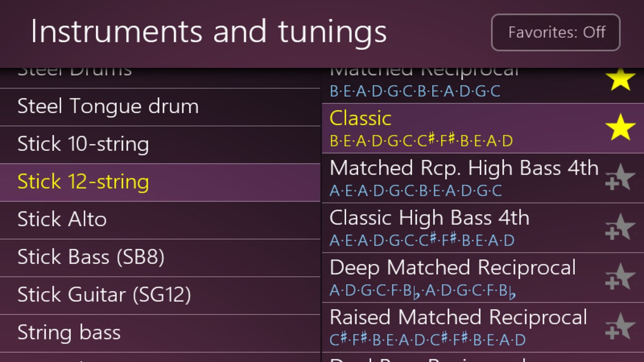Screen dimensions: 644x362
Task: Unfavorite the Matched Reciprocal tuning star
Action: tap(621, 80)
